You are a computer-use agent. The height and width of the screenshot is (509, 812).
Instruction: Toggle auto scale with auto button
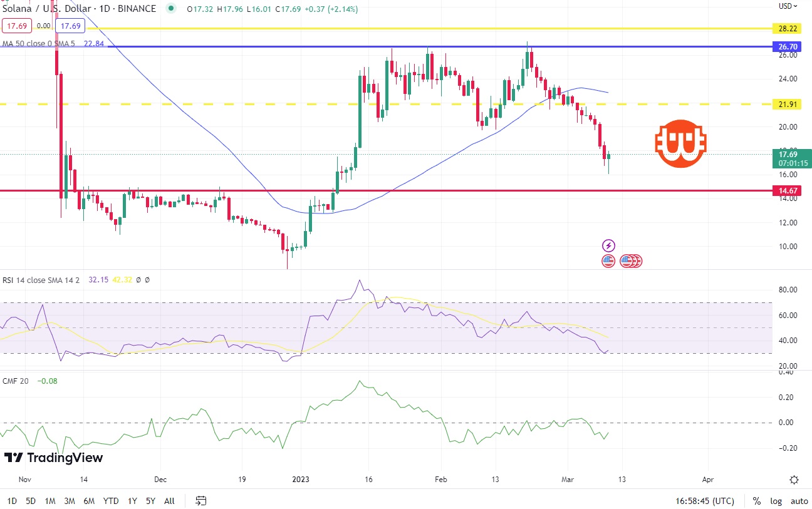tap(799, 501)
